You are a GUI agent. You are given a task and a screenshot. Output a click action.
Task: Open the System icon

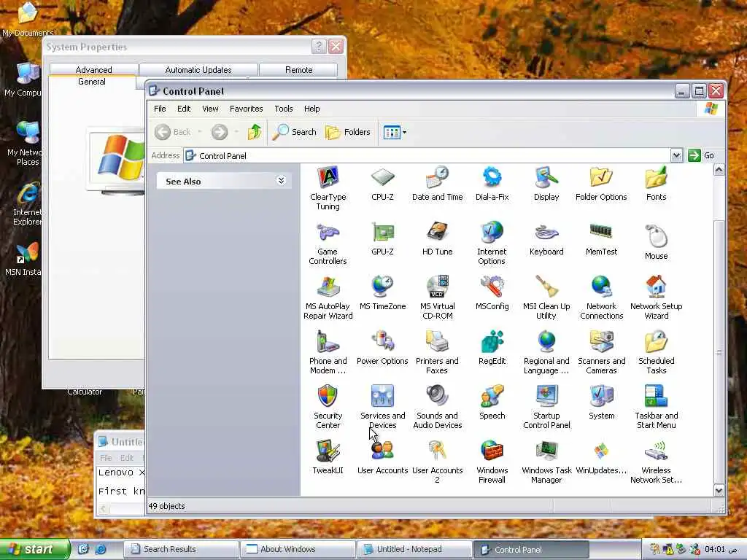point(601,402)
